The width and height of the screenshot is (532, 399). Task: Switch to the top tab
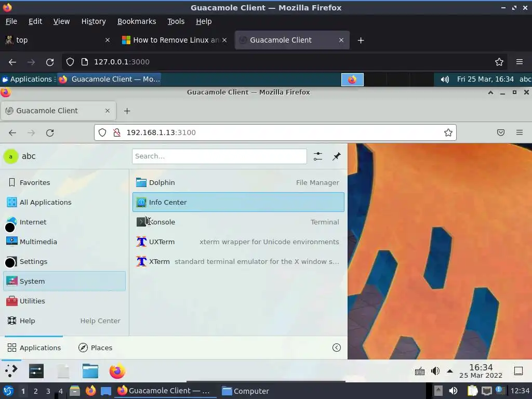[58, 40]
